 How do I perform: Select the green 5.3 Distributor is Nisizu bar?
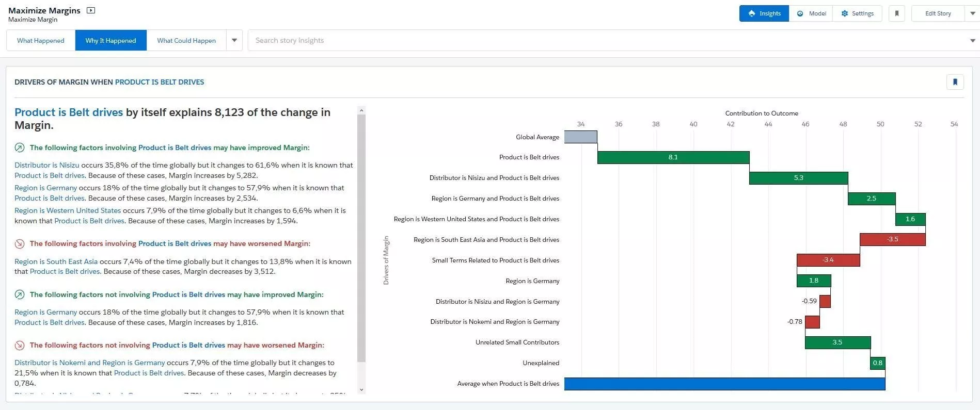(799, 178)
